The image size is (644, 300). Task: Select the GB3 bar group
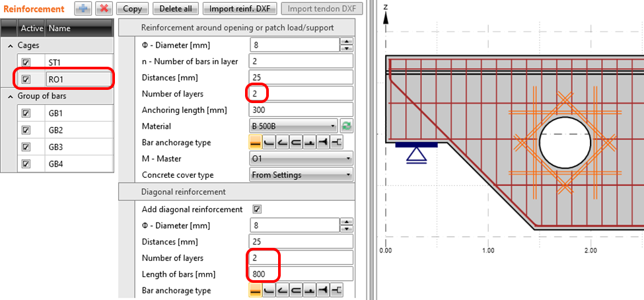(x=64, y=147)
